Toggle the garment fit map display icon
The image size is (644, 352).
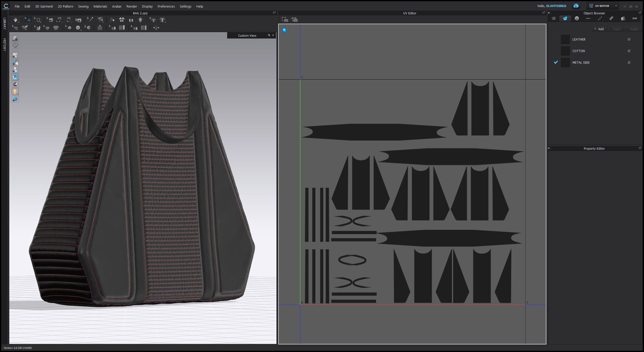coord(15,45)
